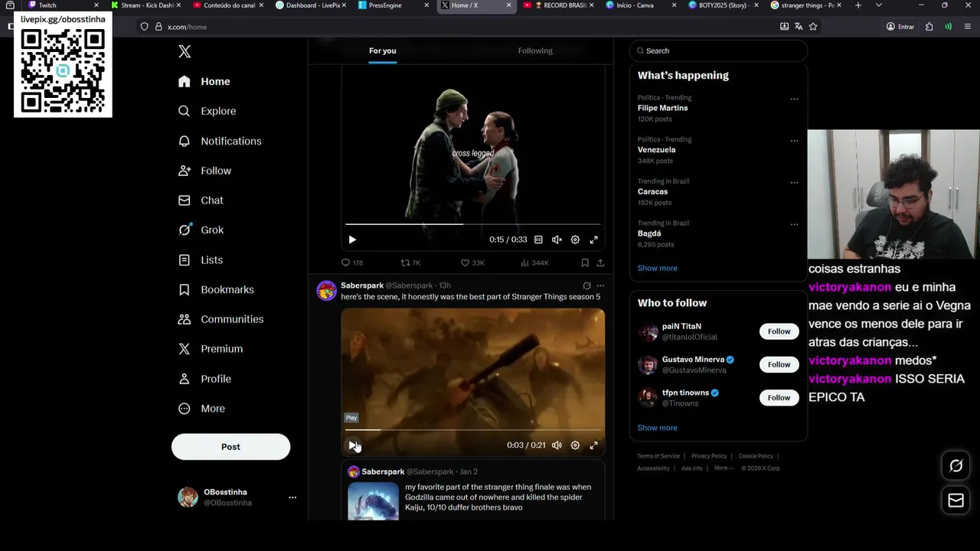The width and height of the screenshot is (980, 551).
Task: Follow Gustavo Minerva
Action: click(x=779, y=364)
